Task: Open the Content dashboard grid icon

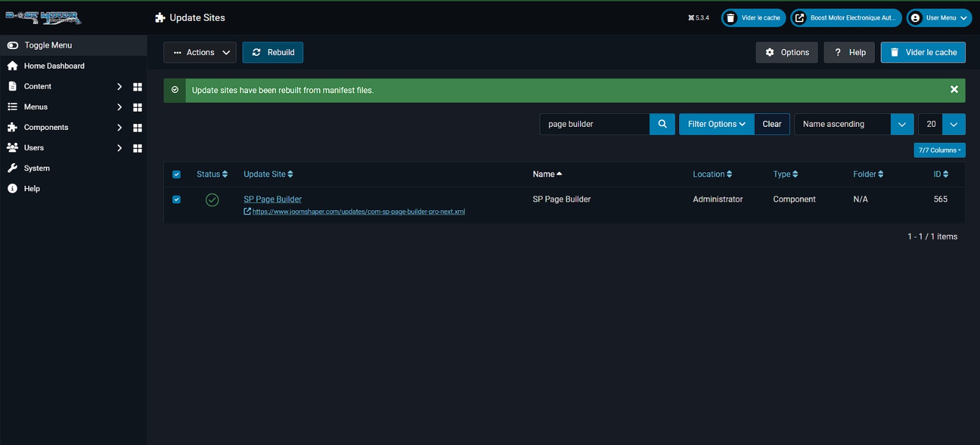Action: pos(137,87)
